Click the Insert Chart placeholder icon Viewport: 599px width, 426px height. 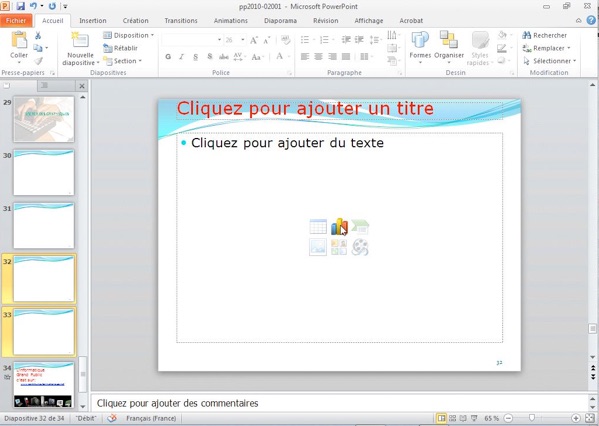point(339,227)
